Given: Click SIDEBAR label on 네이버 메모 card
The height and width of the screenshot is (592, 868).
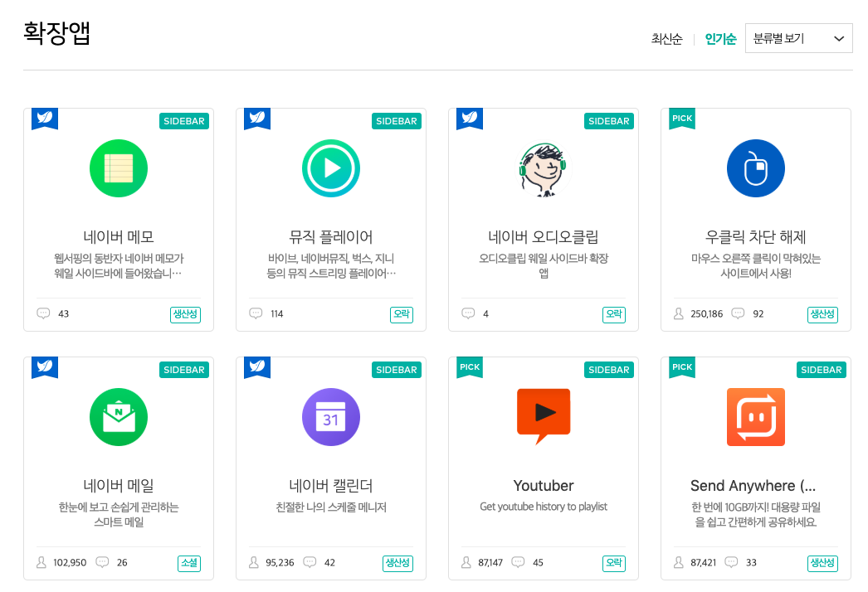Looking at the screenshot, I should click(x=183, y=121).
